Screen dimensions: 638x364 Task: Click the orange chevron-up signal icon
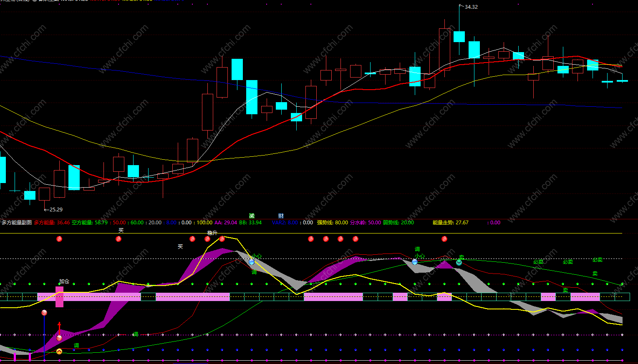pos(59,351)
